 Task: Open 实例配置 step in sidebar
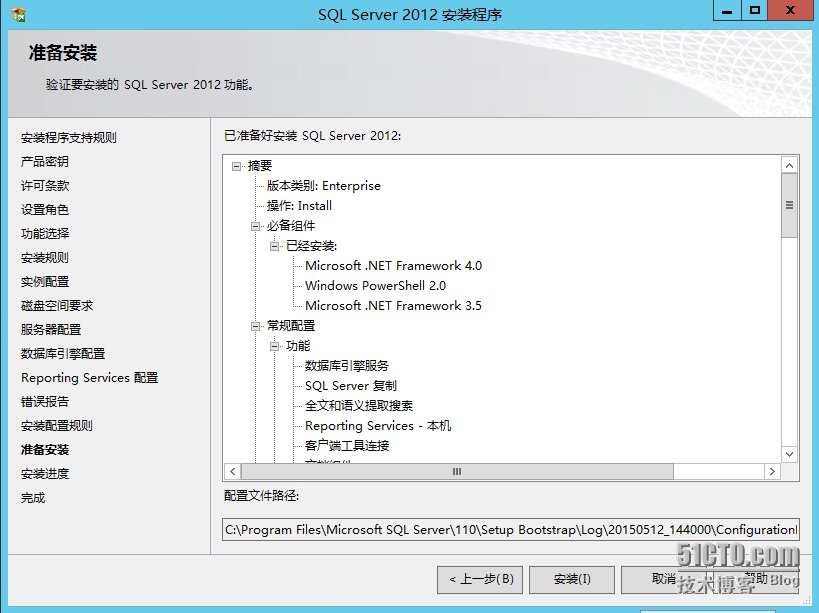click(x=44, y=282)
